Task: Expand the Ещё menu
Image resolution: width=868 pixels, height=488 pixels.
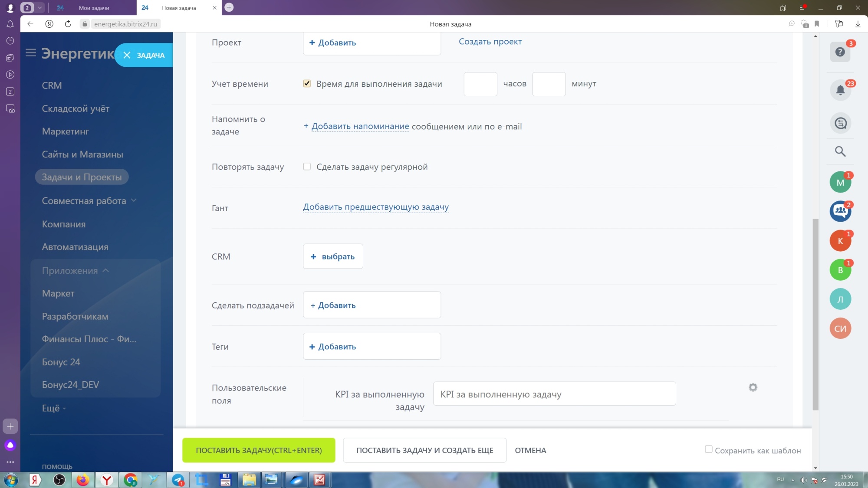Action: 54,408
